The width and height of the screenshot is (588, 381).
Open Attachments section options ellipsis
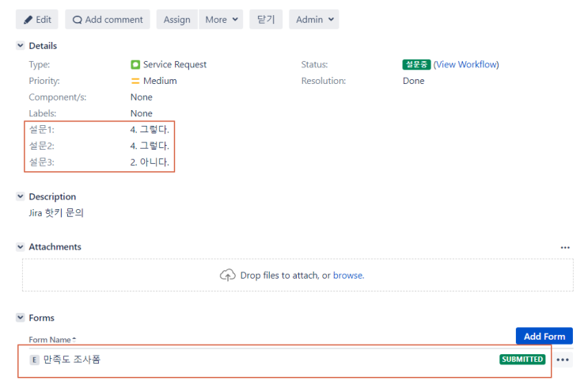(x=565, y=248)
